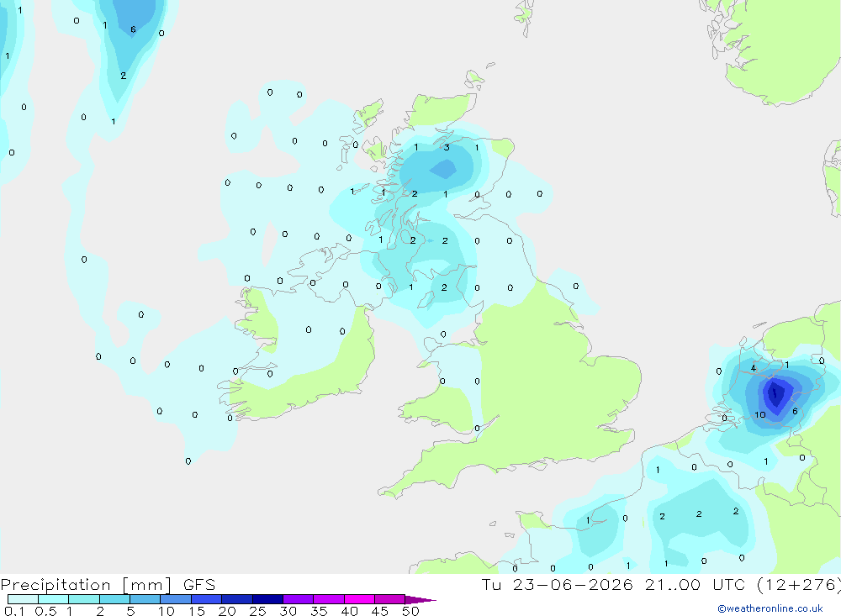The height and width of the screenshot is (616, 841).
Task: Click the 35–40 mm legend color swatch
Action: point(328,599)
